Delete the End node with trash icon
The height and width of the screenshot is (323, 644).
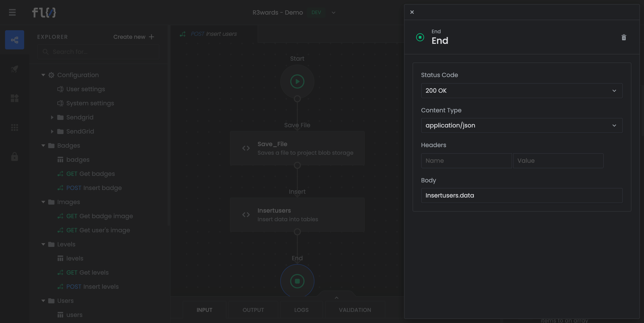624,38
